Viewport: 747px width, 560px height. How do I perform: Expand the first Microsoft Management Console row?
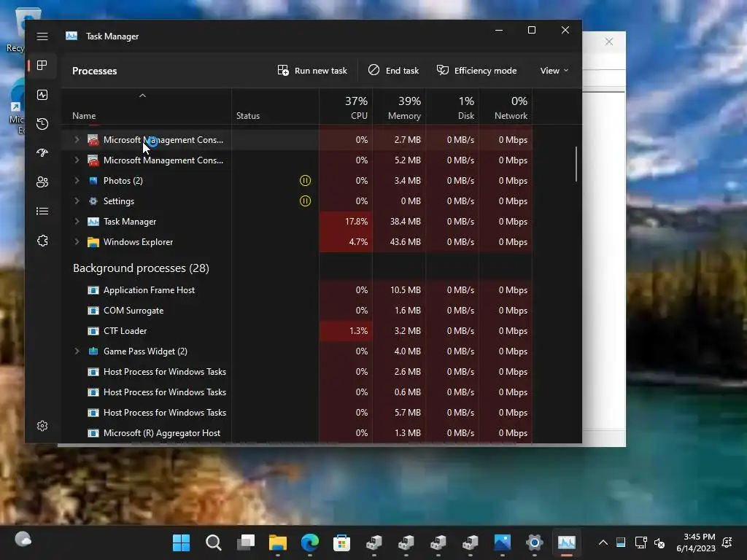(x=77, y=139)
